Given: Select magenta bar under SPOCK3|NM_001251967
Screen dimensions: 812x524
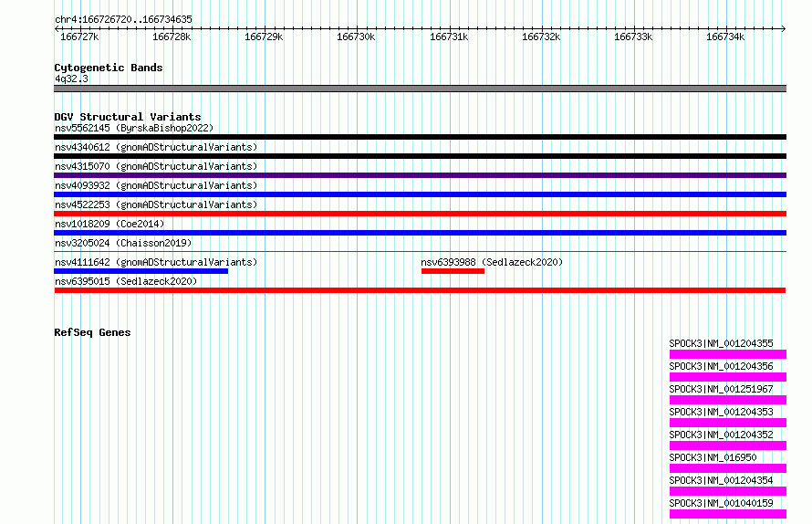Looking at the screenshot, I should pyautogui.click(x=728, y=400).
